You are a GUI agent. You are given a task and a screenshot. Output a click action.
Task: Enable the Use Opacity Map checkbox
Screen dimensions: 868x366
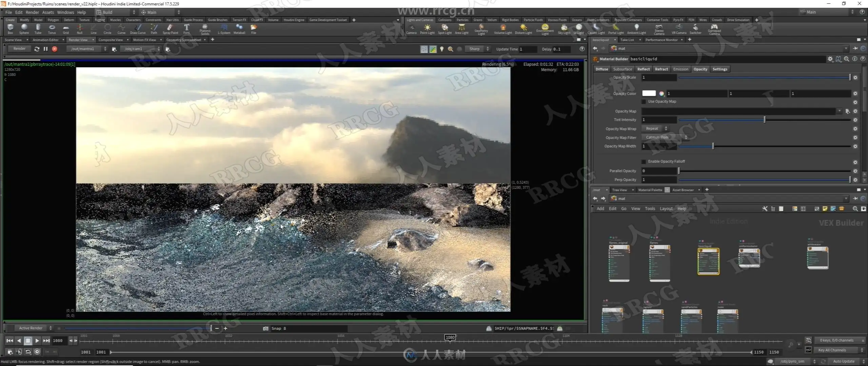[x=644, y=102]
